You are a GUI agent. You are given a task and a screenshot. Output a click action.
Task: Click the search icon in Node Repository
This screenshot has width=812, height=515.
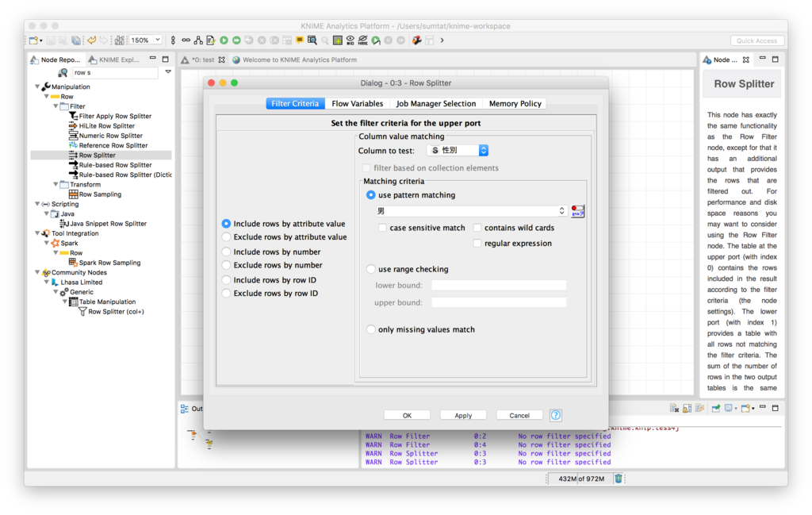point(63,72)
